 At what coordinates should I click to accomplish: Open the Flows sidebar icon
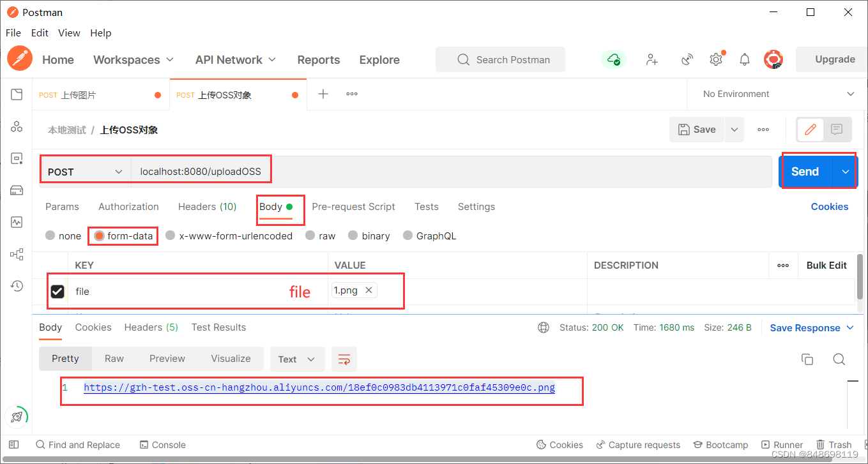pos(17,254)
